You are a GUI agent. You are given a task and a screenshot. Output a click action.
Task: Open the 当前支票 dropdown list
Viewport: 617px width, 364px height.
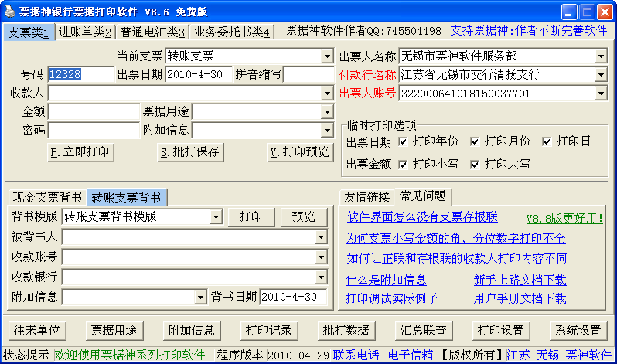(326, 56)
